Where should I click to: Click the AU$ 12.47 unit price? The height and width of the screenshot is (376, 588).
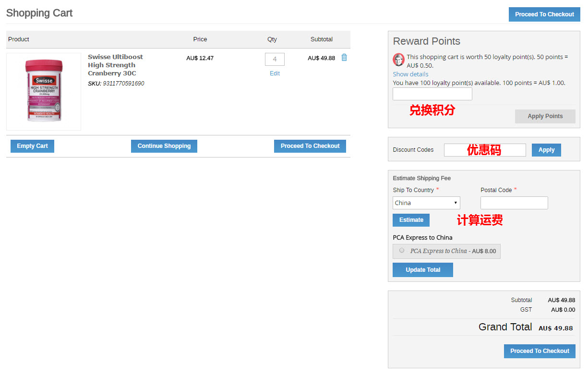point(200,58)
